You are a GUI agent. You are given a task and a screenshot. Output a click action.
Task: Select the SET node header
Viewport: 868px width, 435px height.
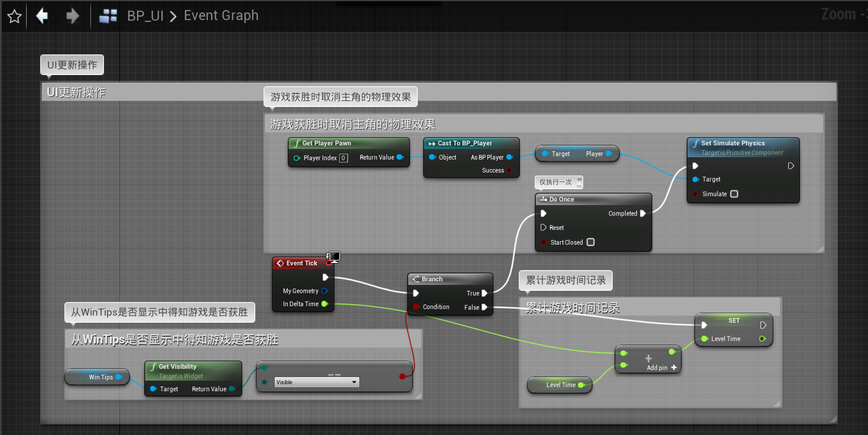[734, 320]
